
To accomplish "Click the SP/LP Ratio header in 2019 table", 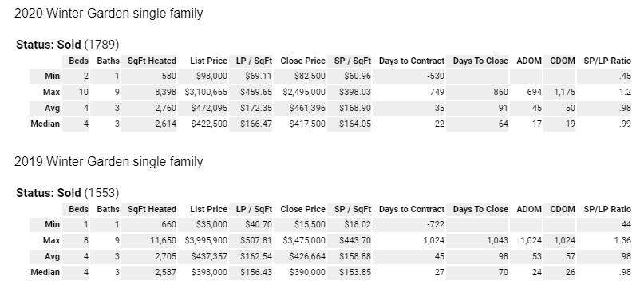I will pos(607,209).
